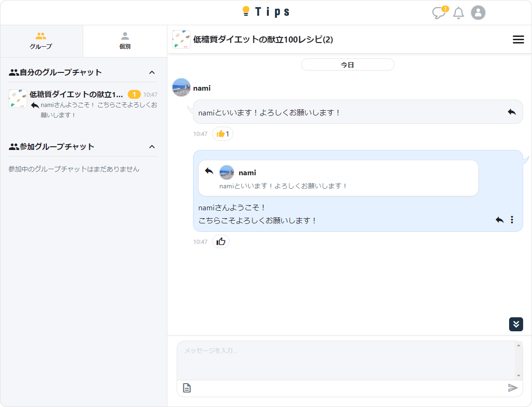Click nami's avatar in quoted reply
This screenshot has height=407, width=532.
point(227,172)
